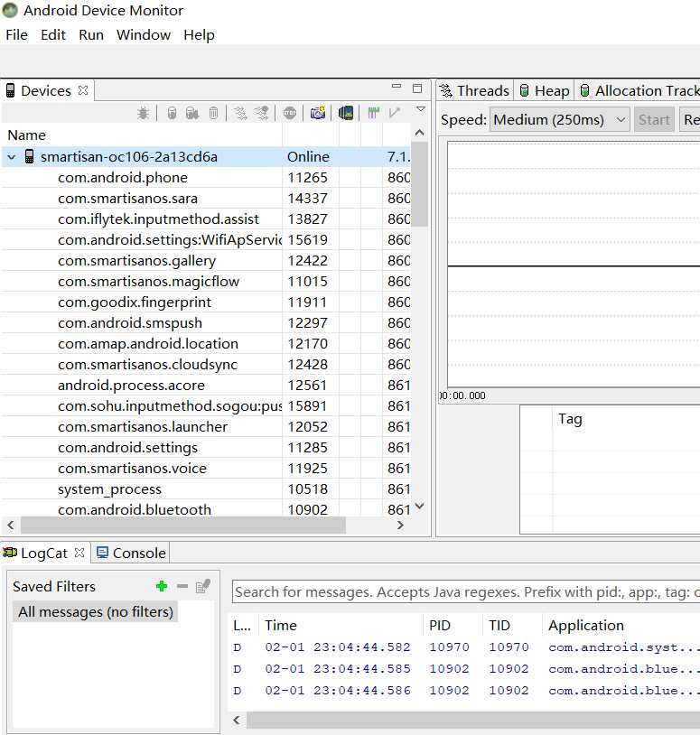Take a screen capture with camera icon

coord(317,113)
